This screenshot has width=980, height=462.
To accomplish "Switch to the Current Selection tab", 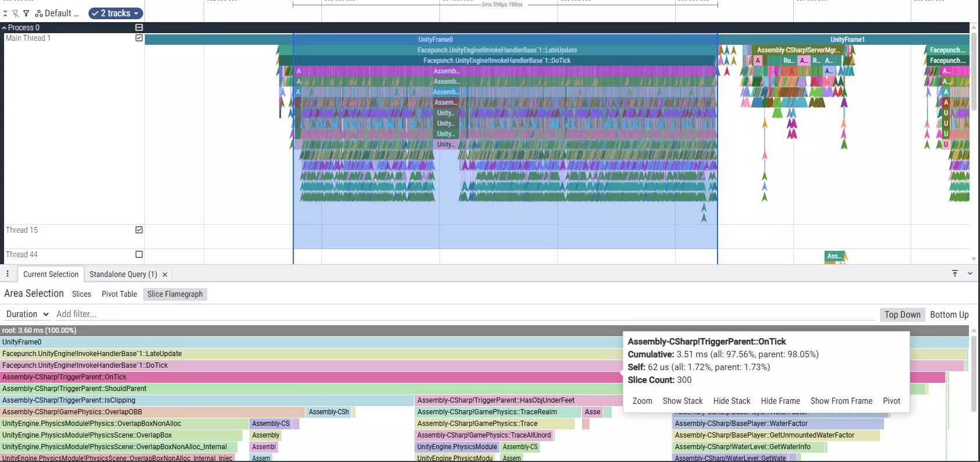I will pyautogui.click(x=51, y=274).
